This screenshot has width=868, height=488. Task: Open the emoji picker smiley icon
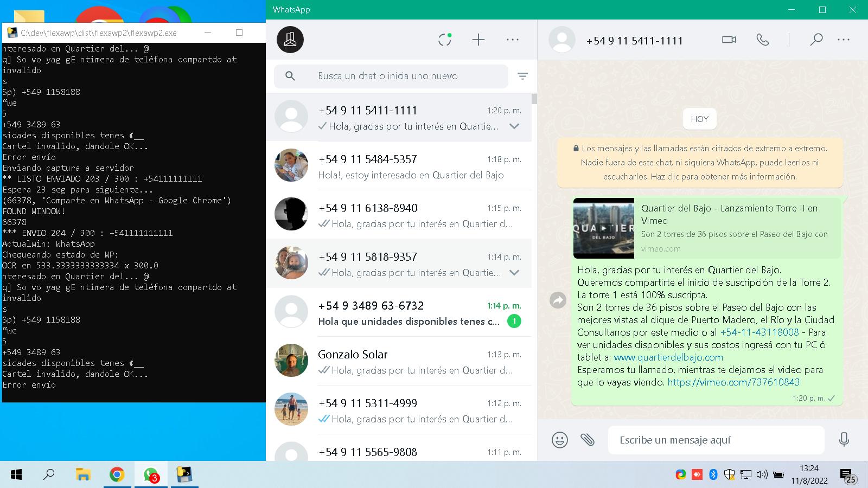click(x=559, y=440)
